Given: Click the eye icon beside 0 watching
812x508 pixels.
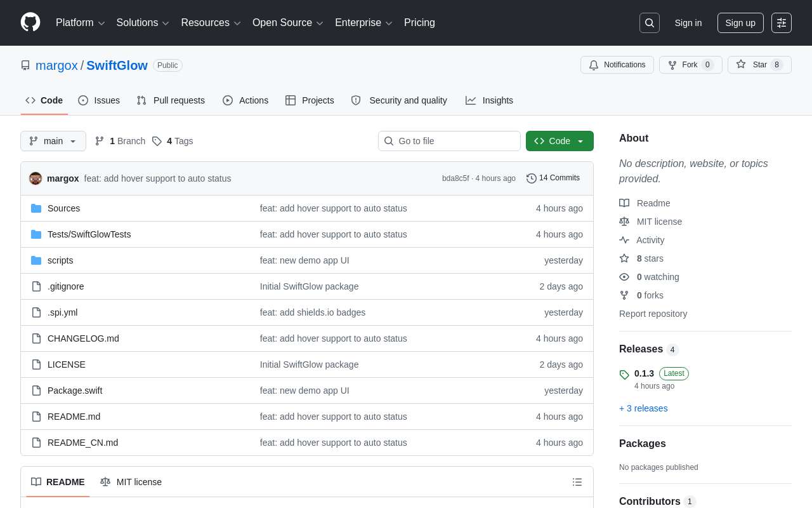Looking at the screenshot, I should tap(624, 277).
